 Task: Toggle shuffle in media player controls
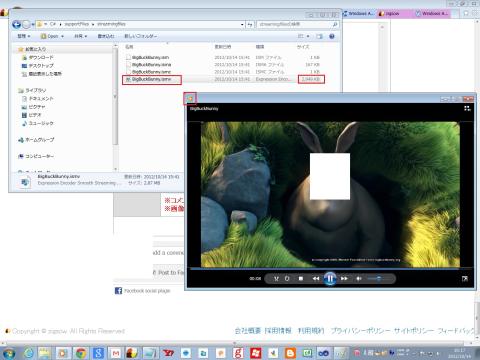click(276, 279)
